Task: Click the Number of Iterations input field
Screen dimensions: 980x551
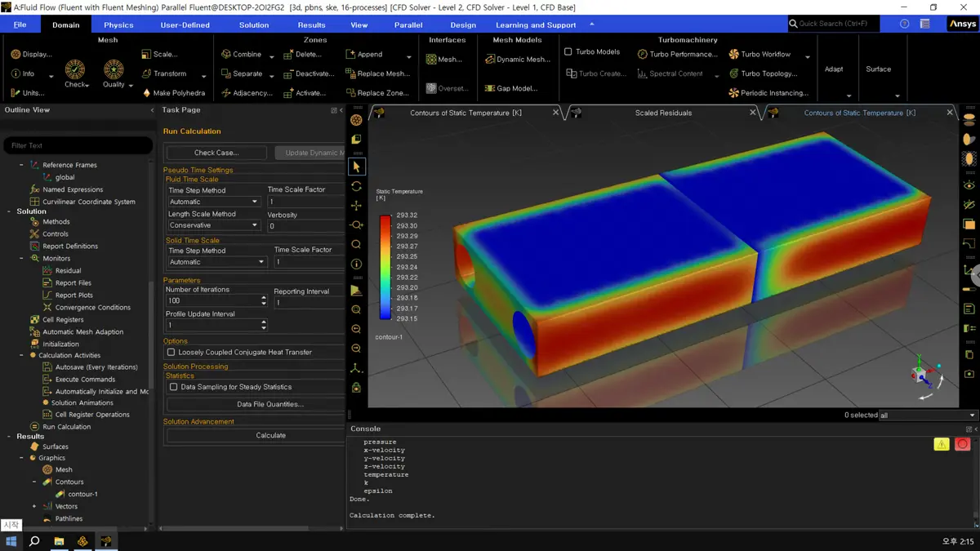Action: click(x=212, y=301)
